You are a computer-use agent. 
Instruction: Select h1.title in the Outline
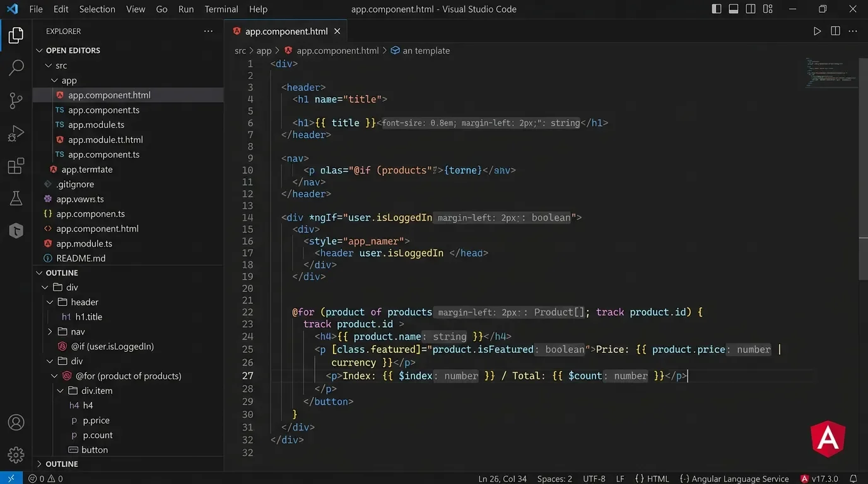pyautogui.click(x=88, y=317)
